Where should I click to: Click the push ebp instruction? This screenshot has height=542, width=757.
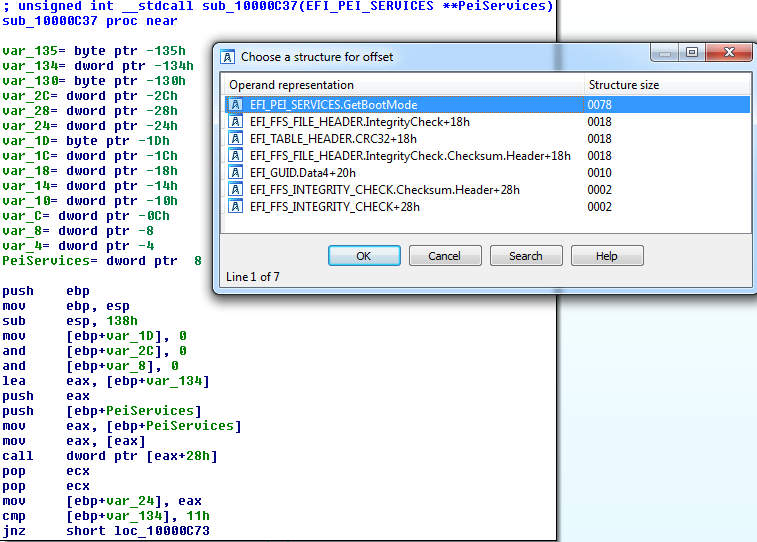[x=46, y=292]
